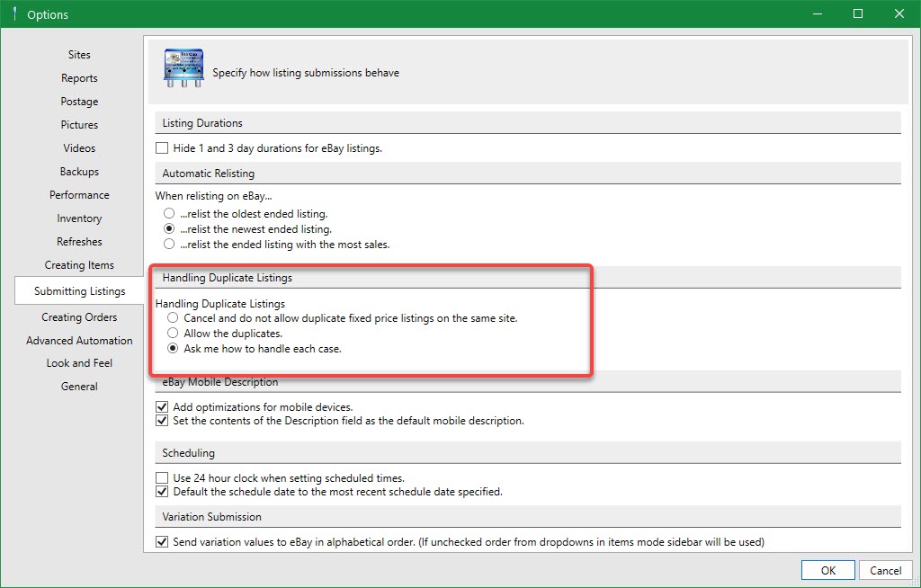The width and height of the screenshot is (921, 588).
Task: Select Ask me how to handle each case
Action: click(173, 348)
